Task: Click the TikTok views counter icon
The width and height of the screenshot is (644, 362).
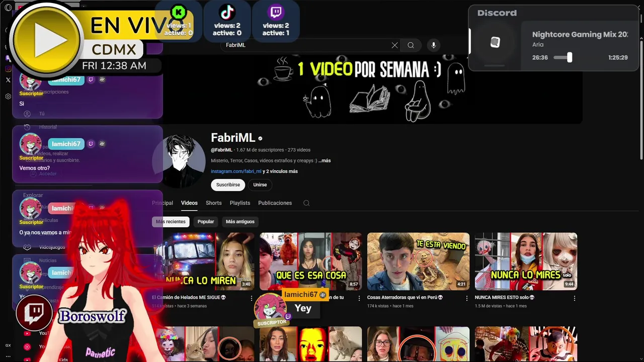Action: (227, 12)
